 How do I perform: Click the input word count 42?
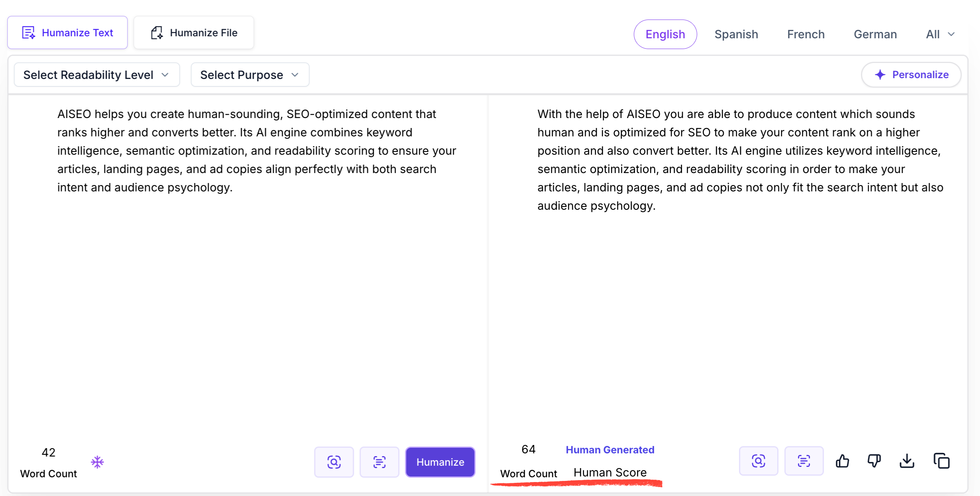[49, 453]
